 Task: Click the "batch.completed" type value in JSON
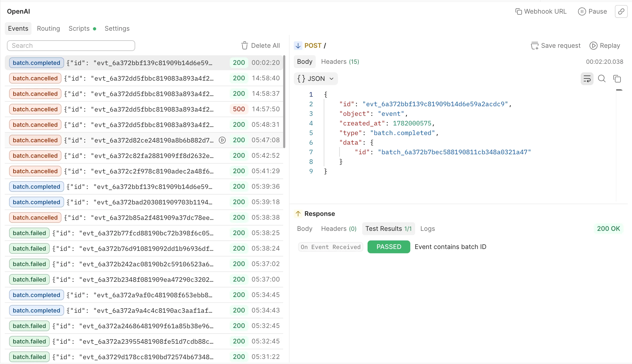pos(403,133)
